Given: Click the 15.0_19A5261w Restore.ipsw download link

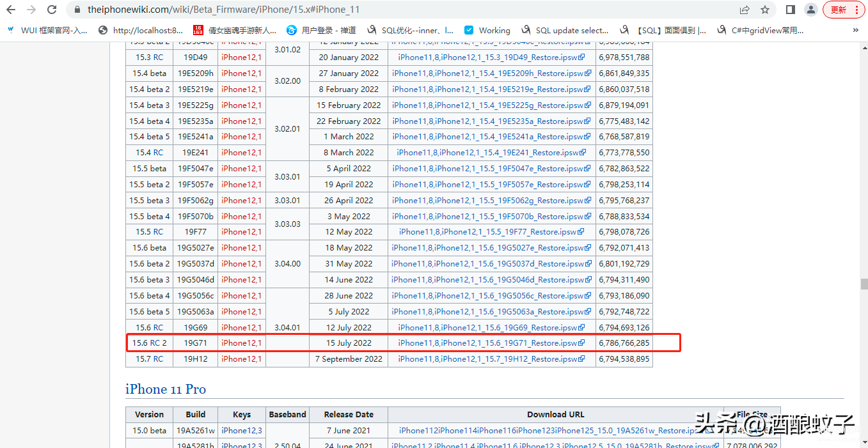Looking at the screenshot, I should click(x=555, y=431).
